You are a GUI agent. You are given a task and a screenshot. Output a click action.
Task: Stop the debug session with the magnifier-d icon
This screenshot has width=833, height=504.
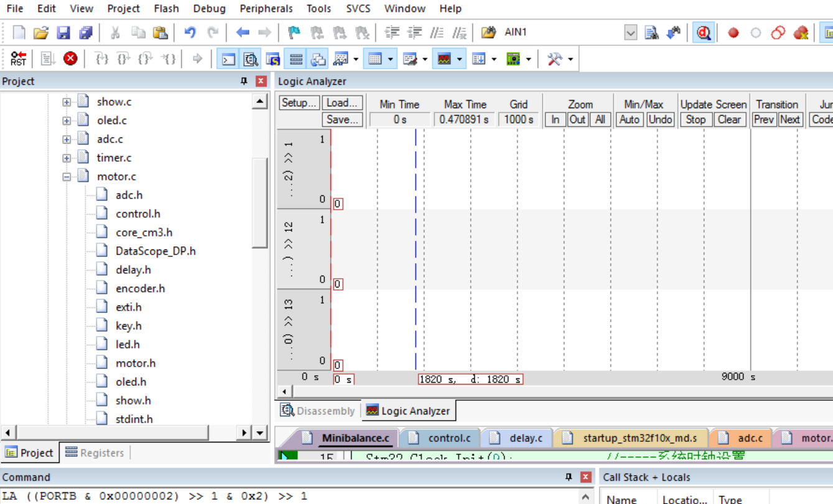[x=704, y=32]
